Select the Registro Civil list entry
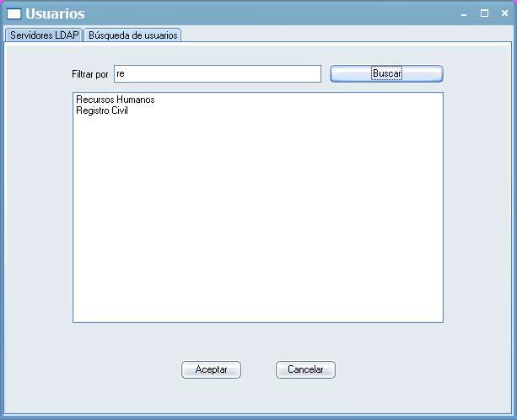Screen dimensions: 517x420 (102, 110)
